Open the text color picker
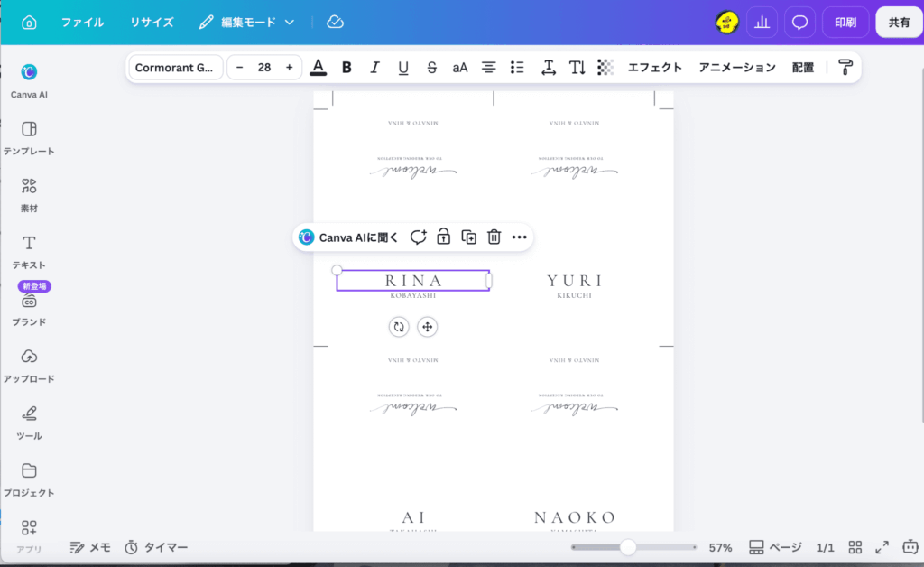This screenshot has width=924, height=567. click(x=319, y=67)
